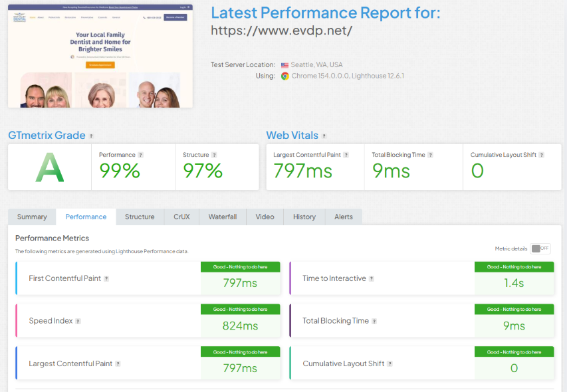
Task: Switch to the Summary tab
Action: coord(32,217)
